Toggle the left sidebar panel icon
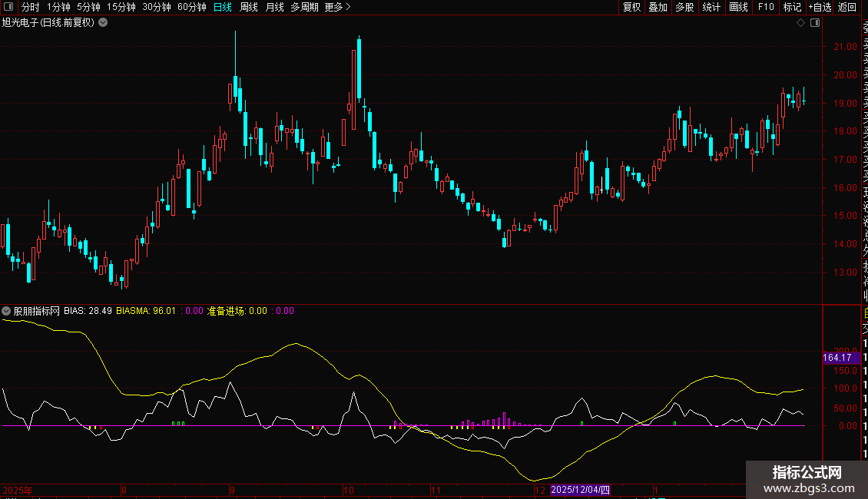 8,7
